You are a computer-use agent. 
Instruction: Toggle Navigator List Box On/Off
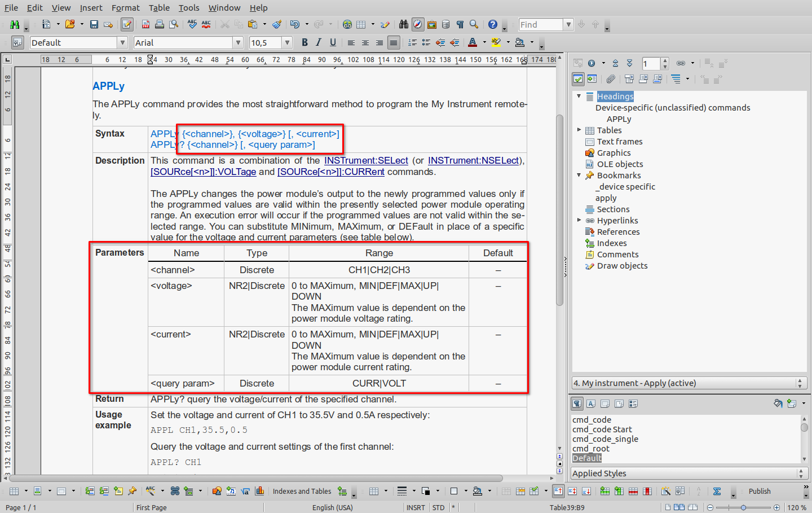tap(578, 79)
